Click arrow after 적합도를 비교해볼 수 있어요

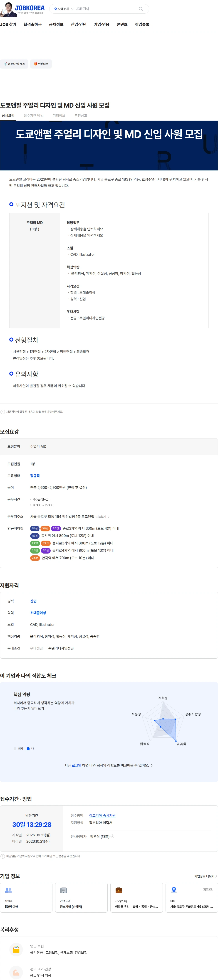point(151,766)
